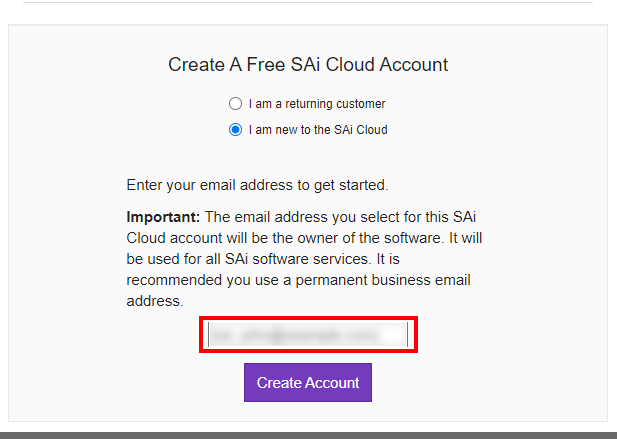Viewport: 617px width, 439px height.
Task: Click the "Enter your email address" instruction text
Action: 257,185
